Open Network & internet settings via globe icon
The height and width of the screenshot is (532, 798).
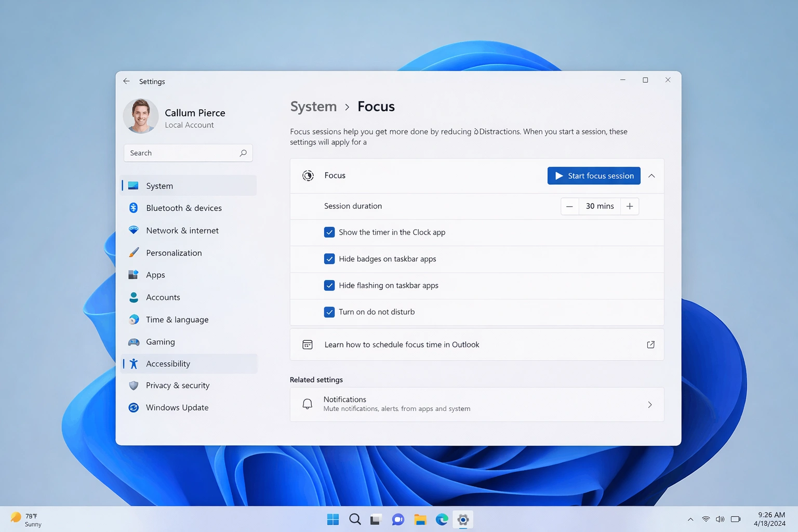(134, 230)
